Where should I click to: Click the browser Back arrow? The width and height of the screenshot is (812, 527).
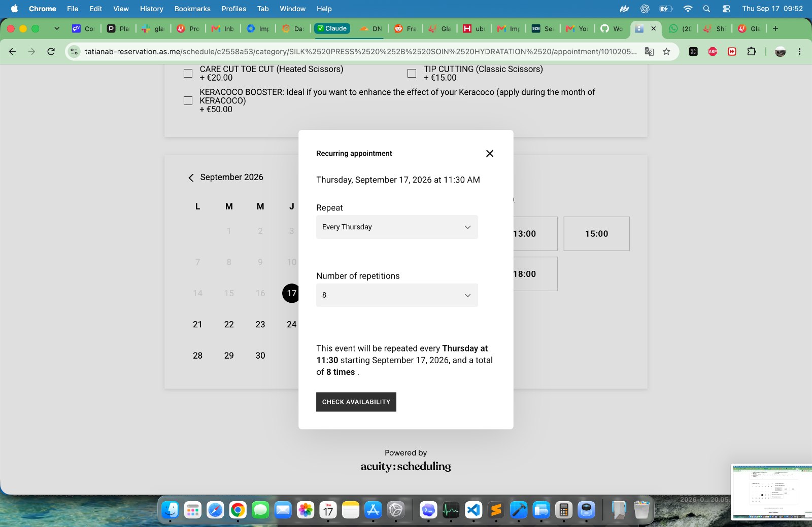[13, 51]
